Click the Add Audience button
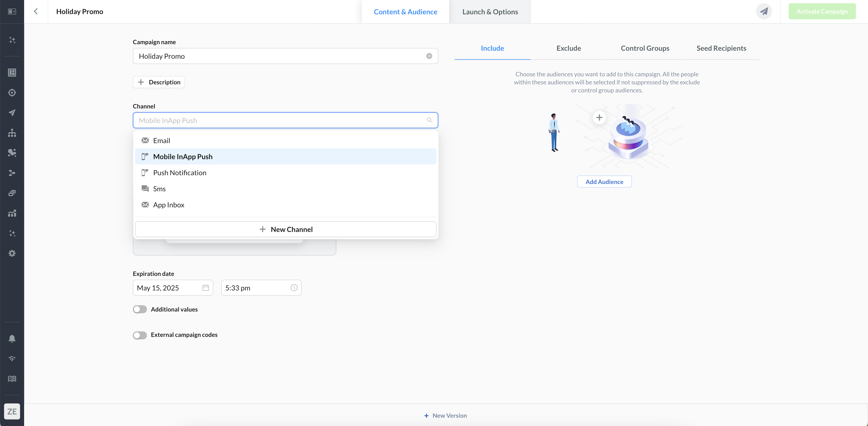This screenshot has height=426, width=868. coord(604,182)
